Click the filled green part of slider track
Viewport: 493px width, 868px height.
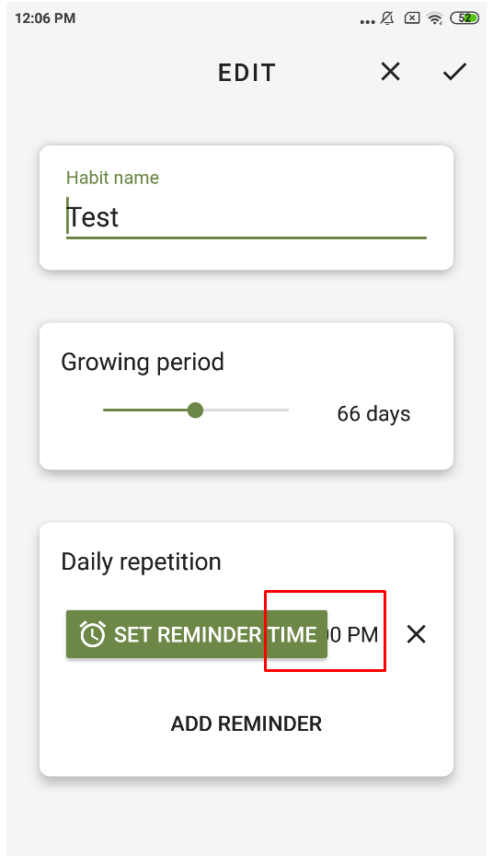[145, 411]
